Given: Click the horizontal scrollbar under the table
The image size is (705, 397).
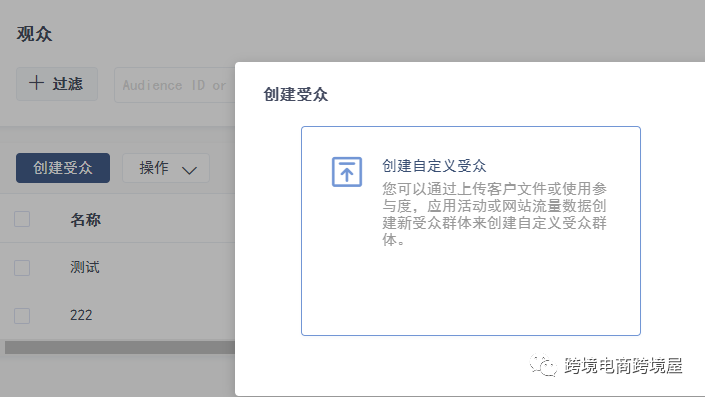Looking at the screenshot, I should point(120,347).
